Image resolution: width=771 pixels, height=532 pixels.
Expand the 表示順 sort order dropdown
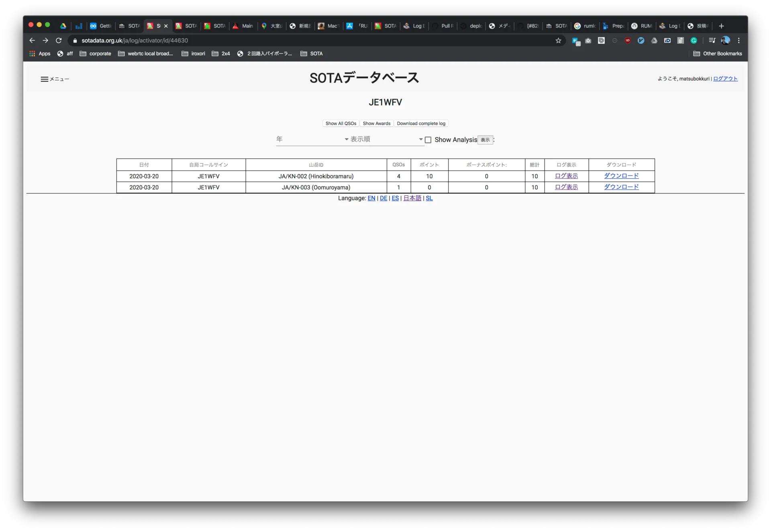(386, 139)
